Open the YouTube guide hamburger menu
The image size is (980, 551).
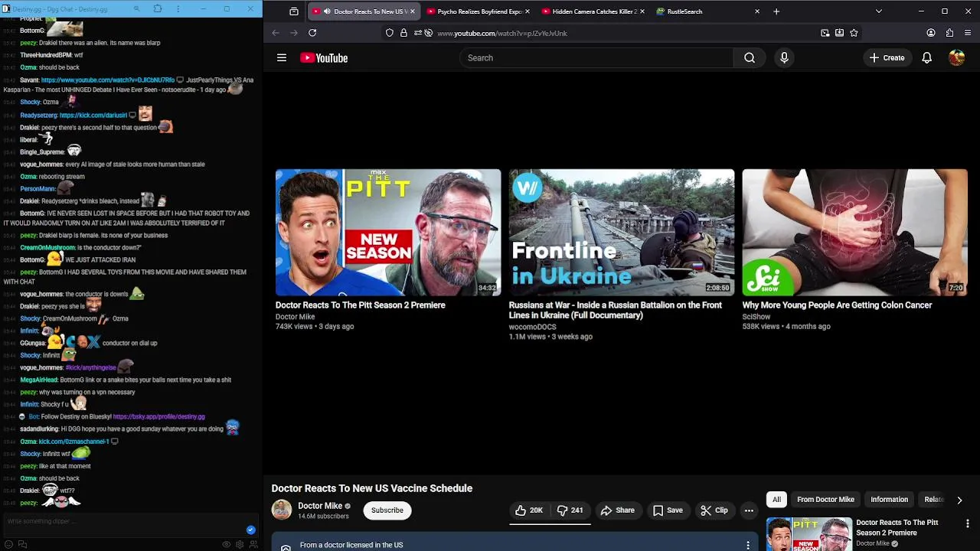pyautogui.click(x=282, y=58)
